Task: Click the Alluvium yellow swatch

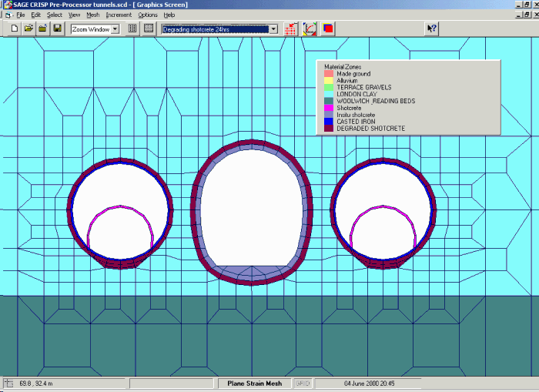Action: point(329,80)
